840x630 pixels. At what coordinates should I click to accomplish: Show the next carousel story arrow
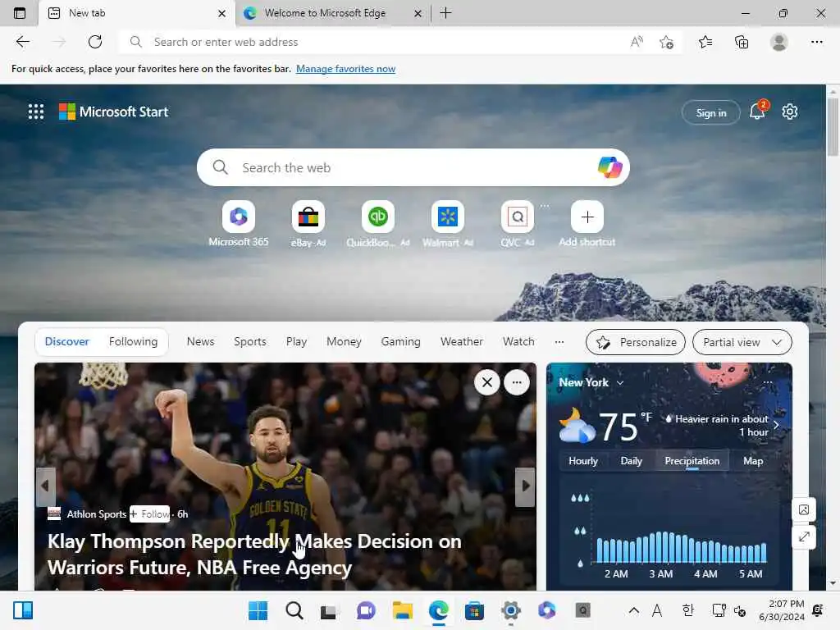tap(525, 486)
